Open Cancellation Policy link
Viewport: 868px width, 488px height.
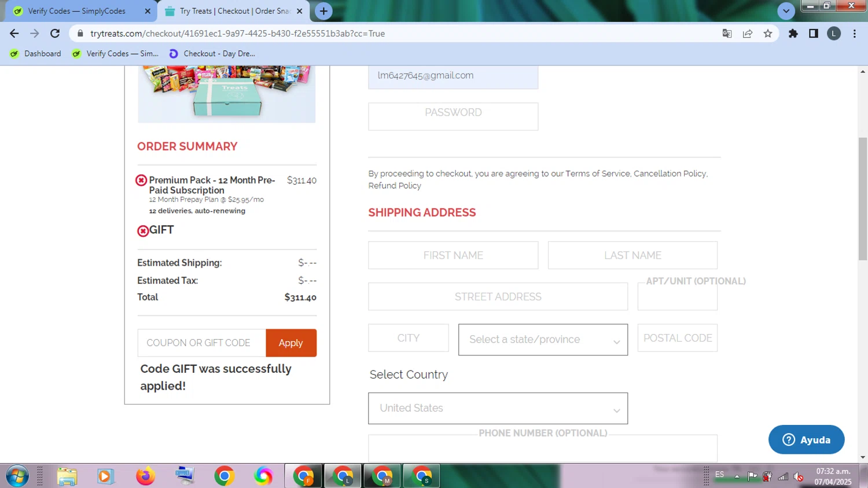tap(670, 174)
